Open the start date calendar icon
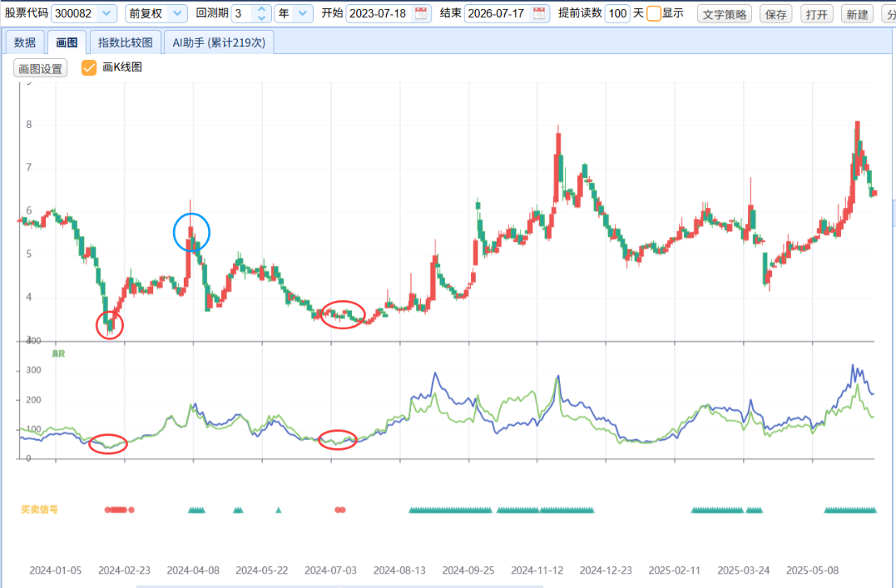Image resolution: width=896 pixels, height=588 pixels. 421,13
